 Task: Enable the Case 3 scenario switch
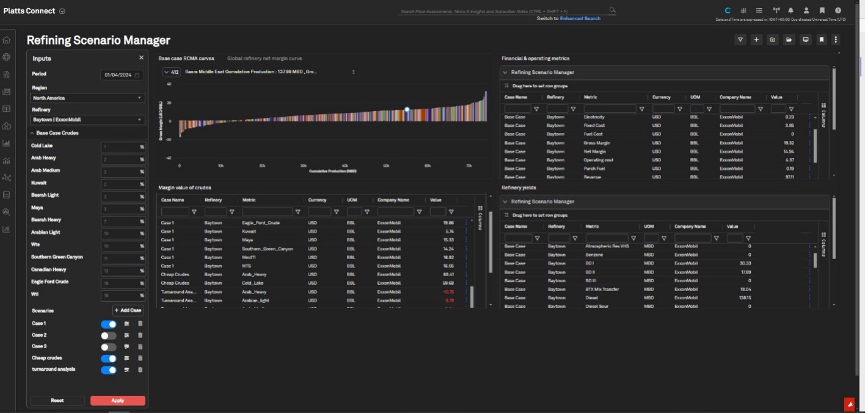pos(109,347)
